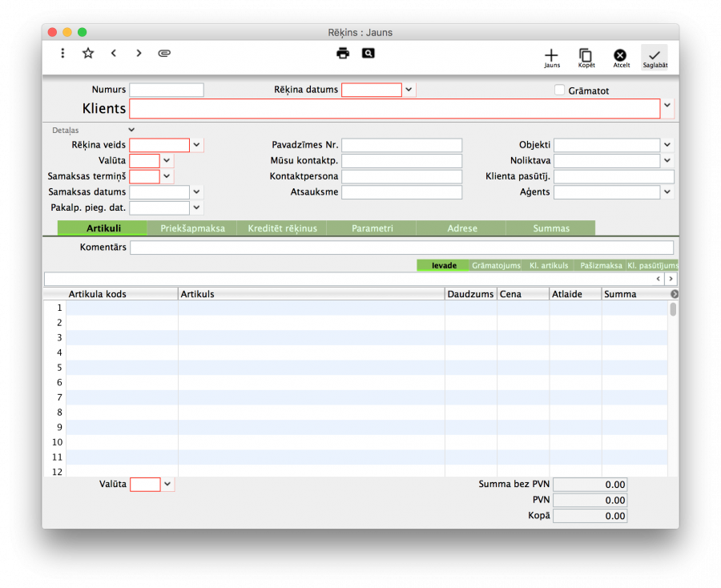Click the Saglabāt save button

(x=655, y=57)
